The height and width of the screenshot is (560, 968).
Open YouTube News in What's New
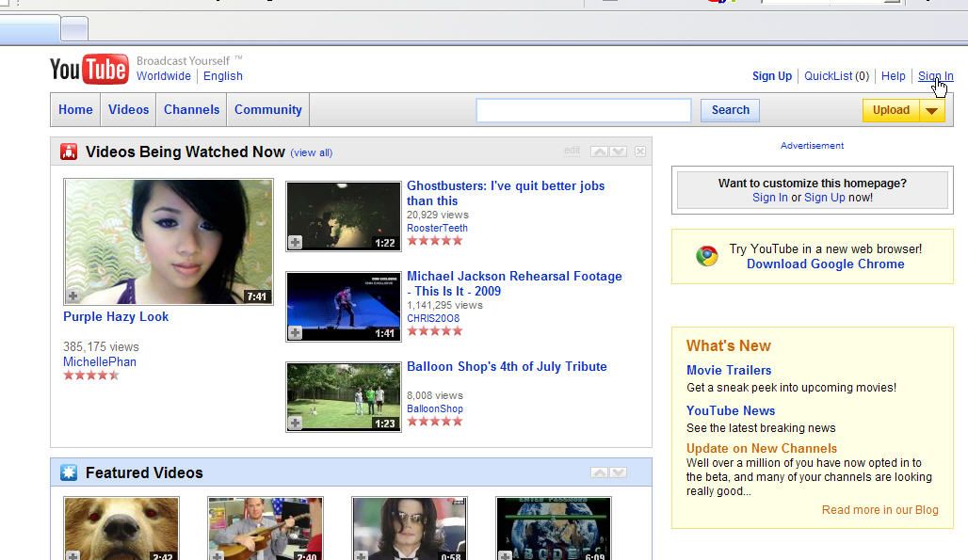tap(731, 410)
